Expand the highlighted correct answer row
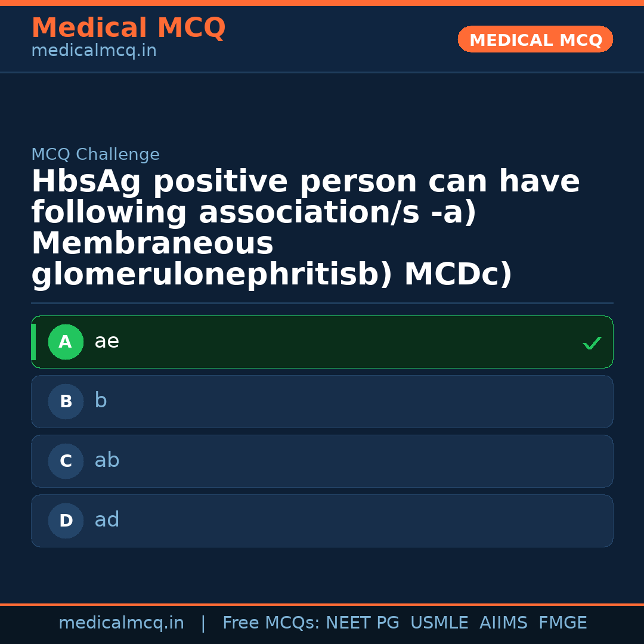Screen dimensions: 644x644 [x=322, y=342]
